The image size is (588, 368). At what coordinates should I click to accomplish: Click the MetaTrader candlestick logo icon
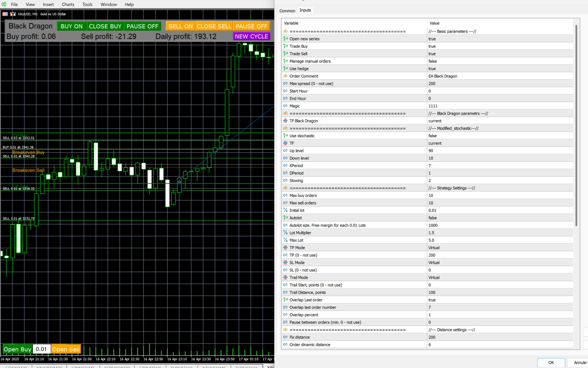pyautogui.click(x=4, y=4)
